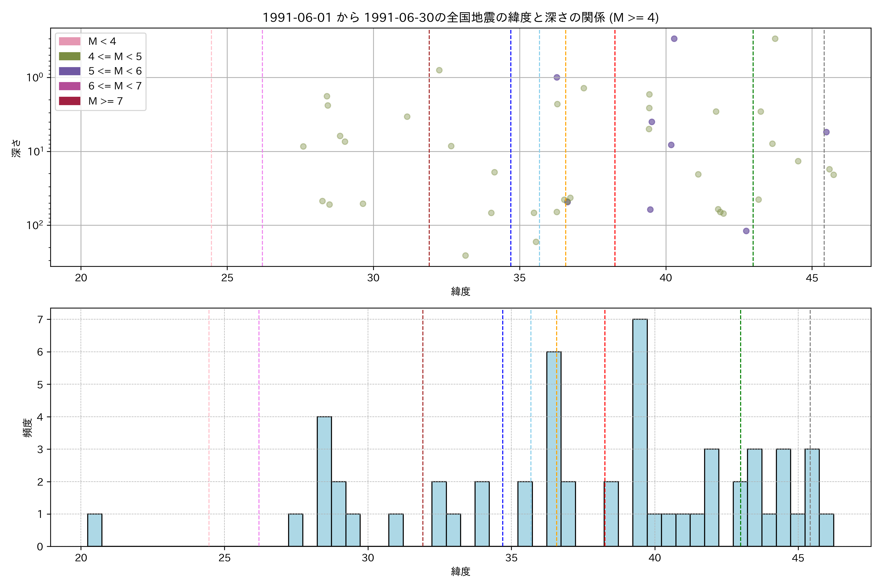882x588 pixels.
Task: Click the purple scatter point below 10^2 near latitude 43
Action: pos(746,231)
